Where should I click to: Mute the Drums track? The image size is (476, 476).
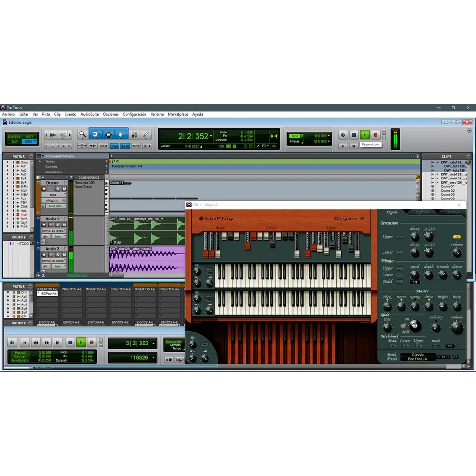pos(64,189)
